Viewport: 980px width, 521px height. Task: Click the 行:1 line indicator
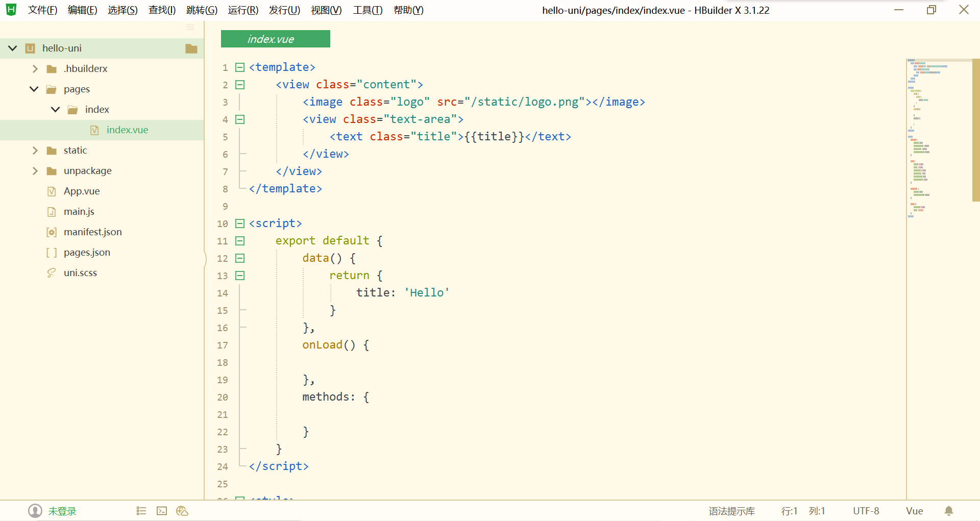[x=789, y=511]
